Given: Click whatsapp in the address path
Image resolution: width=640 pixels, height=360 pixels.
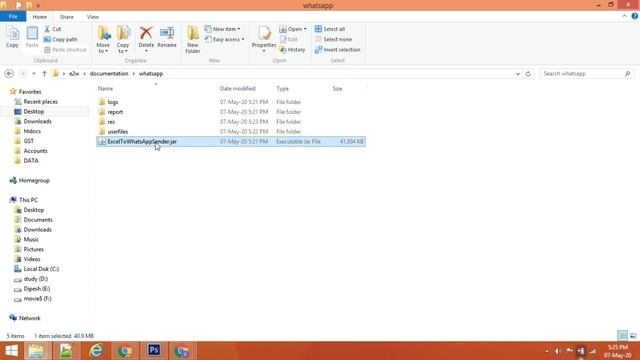Looking at the screenshot, I should pos(151,73).
